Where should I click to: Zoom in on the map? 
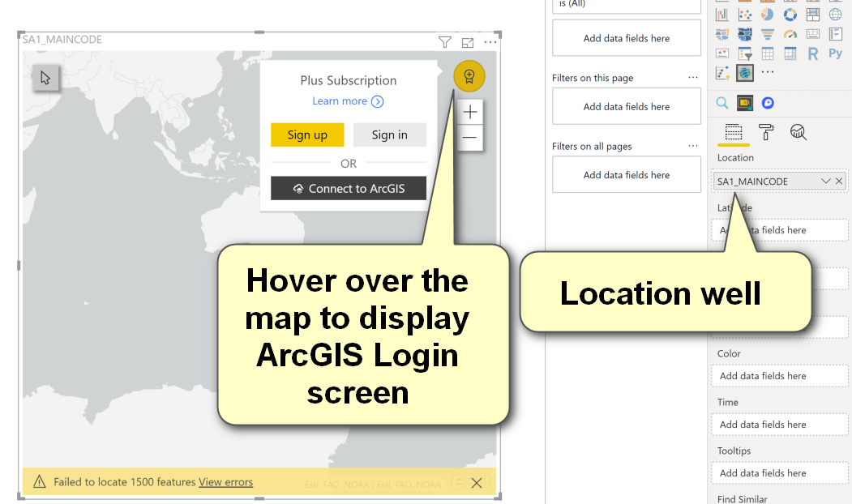(x=470, y=112)
